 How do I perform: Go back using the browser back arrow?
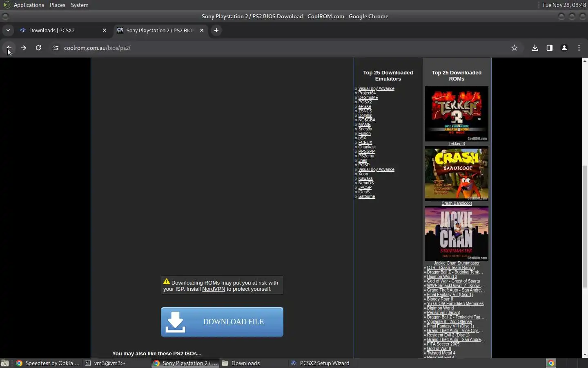tap(9, 48)
